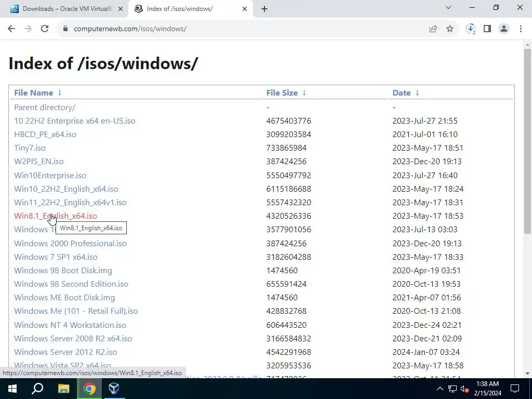The image size is (532, 399).
Task: Click the Chrome taskbar icon
Action: pos(89,389)
